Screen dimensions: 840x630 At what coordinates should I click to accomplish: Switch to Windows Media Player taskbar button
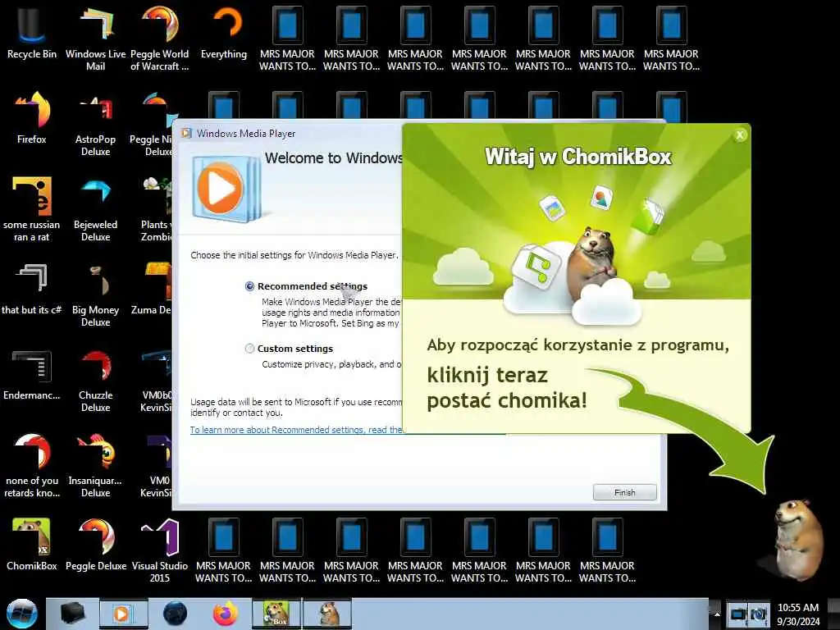[123, 614]
